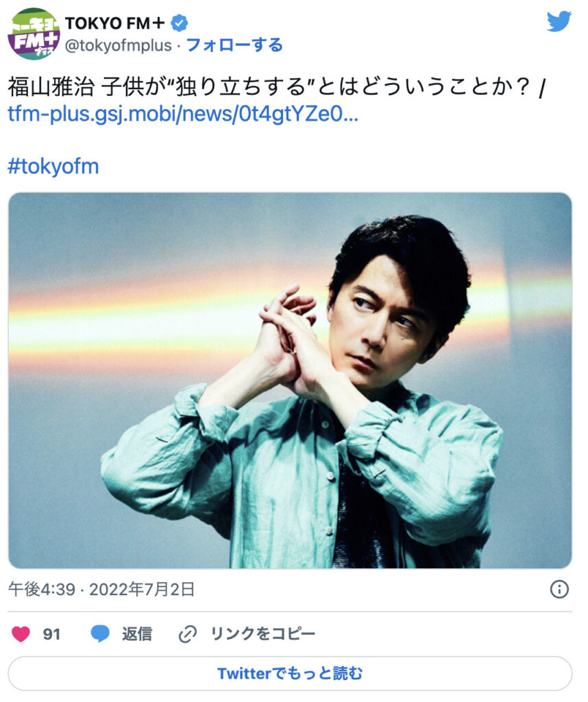Click the Twitterでもっと読む button
588x702 pixels.
point(290,673)
